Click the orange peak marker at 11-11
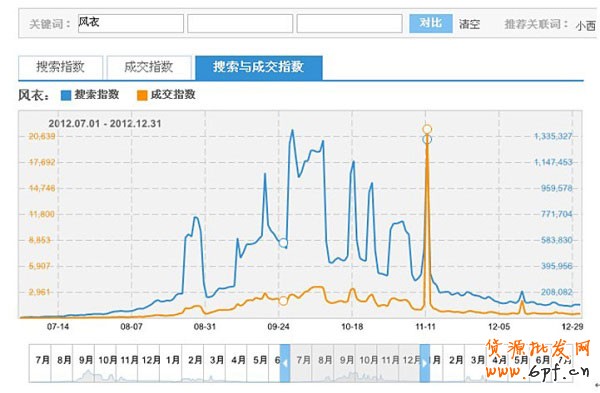 [x=427, y=129]
